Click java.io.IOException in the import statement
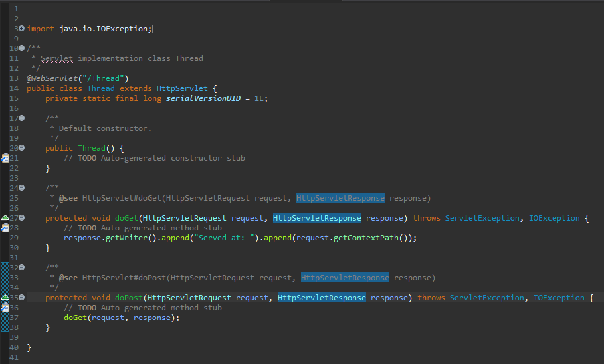The width and height of the screenshot is (604, 364). coord(103,29)
